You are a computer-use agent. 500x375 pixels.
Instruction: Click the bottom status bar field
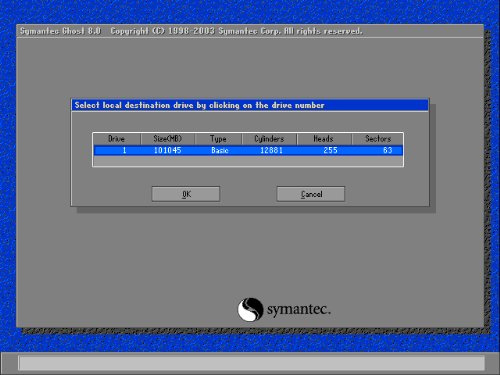(x=252, y=363)
